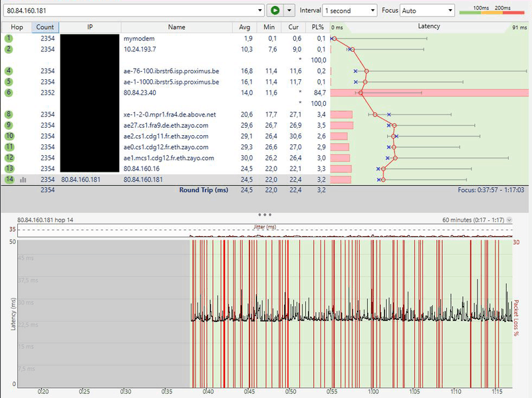Screen dimensions: 532x398
Task: Click red latency marker for hop 14
Action: pyautogui.click(x=383, y=180)
